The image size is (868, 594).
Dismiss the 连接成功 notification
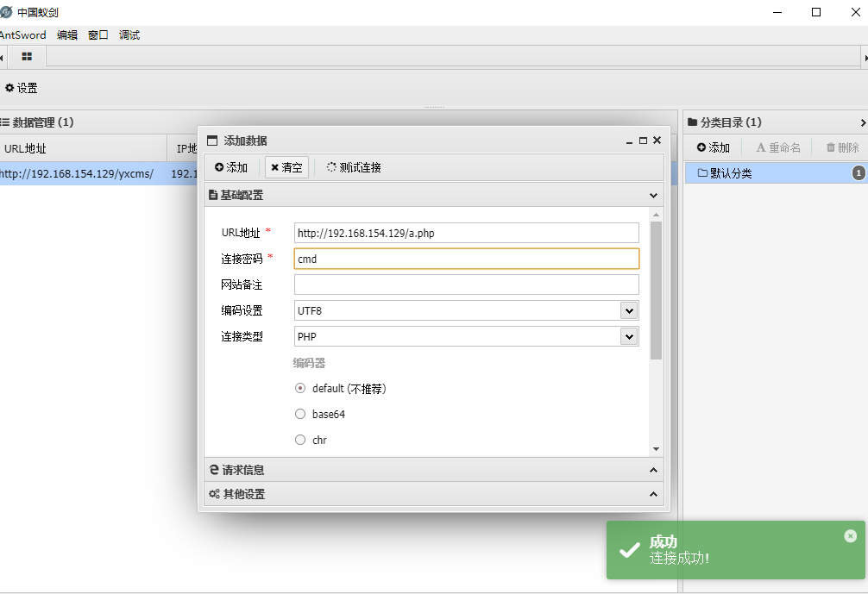(x=850, y=536)
